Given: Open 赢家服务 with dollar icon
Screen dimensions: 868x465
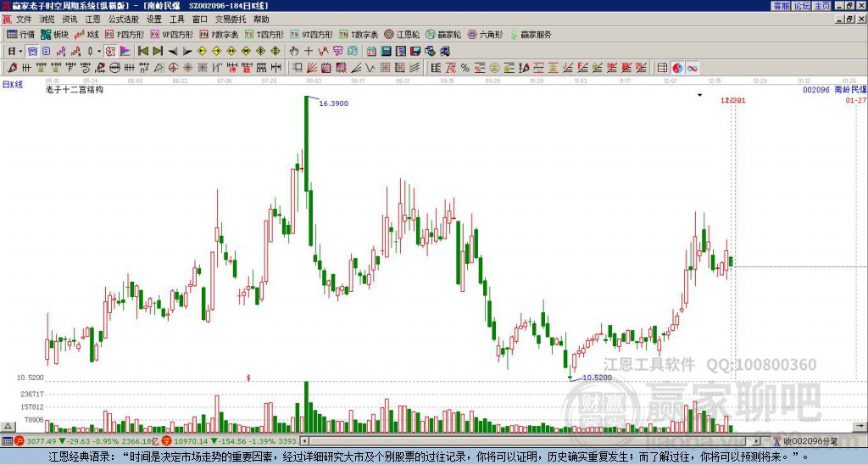Looking at the screenshot, I should (x=531, y=34).
